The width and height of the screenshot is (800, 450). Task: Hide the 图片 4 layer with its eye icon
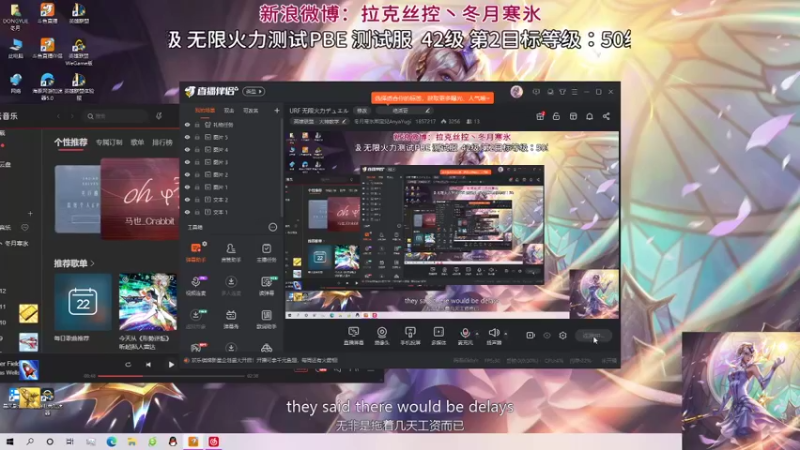(x=188, y=149)
